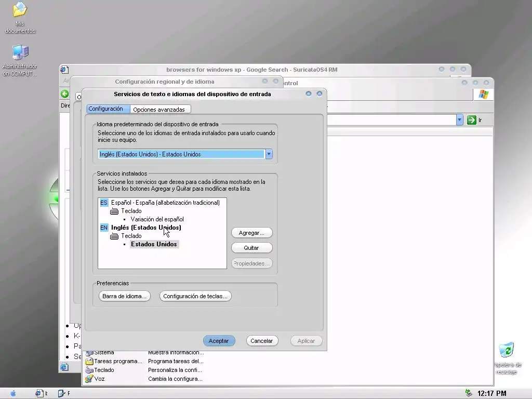
Task: Open Configuración de teclas... settings
Action: pos(195,296)
